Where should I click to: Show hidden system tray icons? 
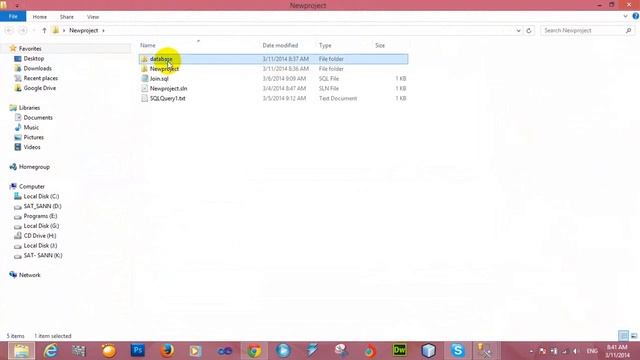coord(531,351)
